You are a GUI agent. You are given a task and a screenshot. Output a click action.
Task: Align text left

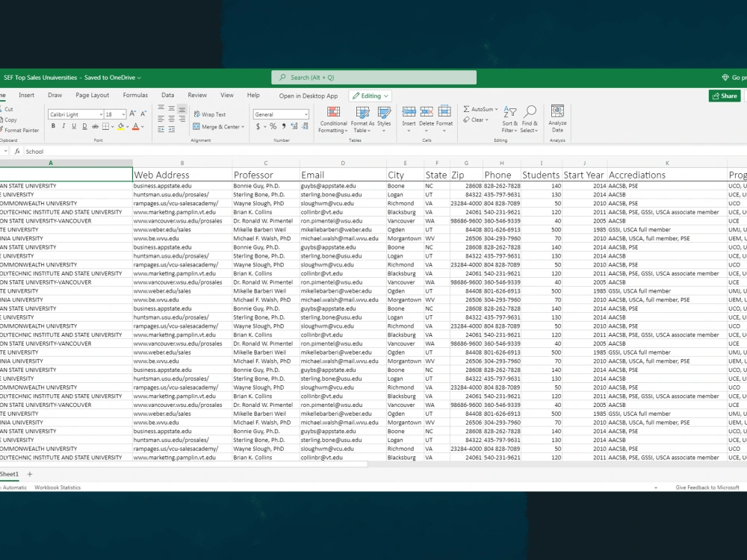point(161,119)
